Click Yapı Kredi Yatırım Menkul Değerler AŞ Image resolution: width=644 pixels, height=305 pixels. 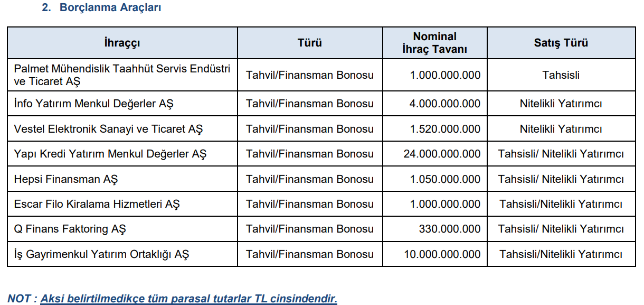tap(110, 154)
